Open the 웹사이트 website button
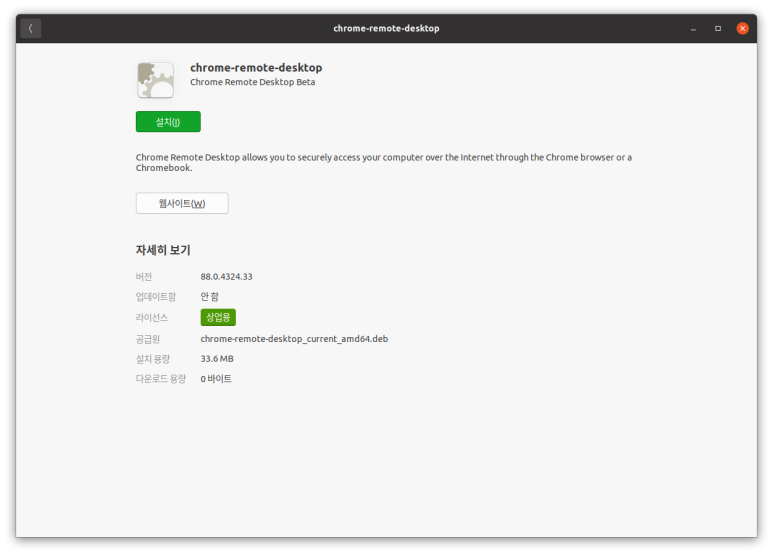Viewport: 773px width, 555px height. coord(182,203)
